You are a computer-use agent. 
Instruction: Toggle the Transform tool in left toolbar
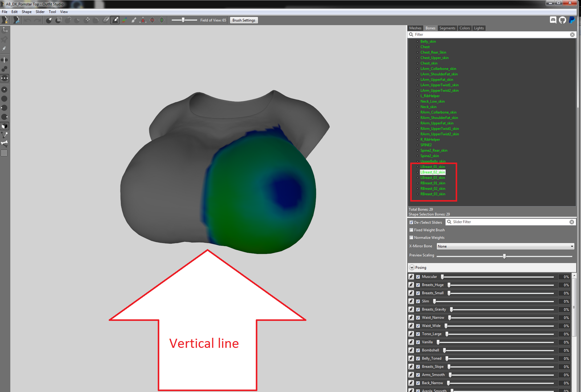[x=5, y=29]
